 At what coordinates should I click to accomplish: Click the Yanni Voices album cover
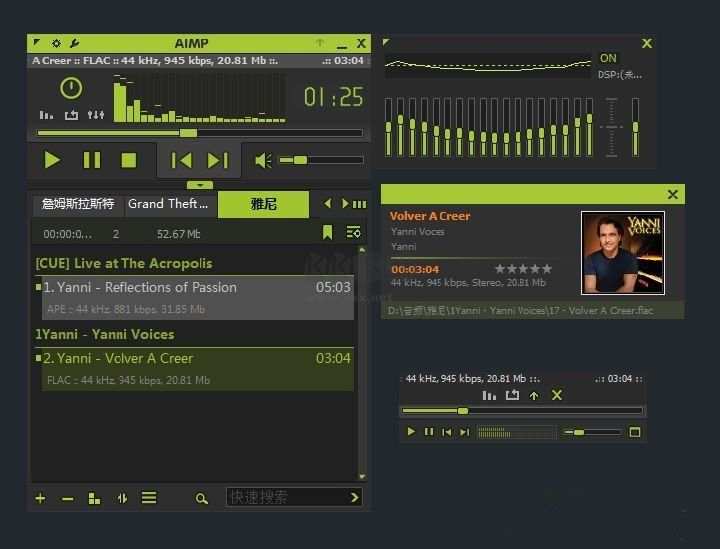[x=623, y=253]
